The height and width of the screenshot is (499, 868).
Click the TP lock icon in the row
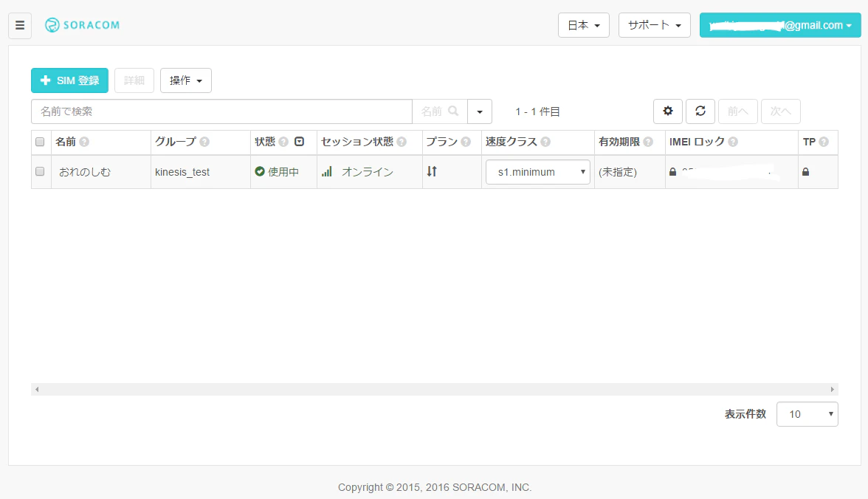click(x=805, y=172)
